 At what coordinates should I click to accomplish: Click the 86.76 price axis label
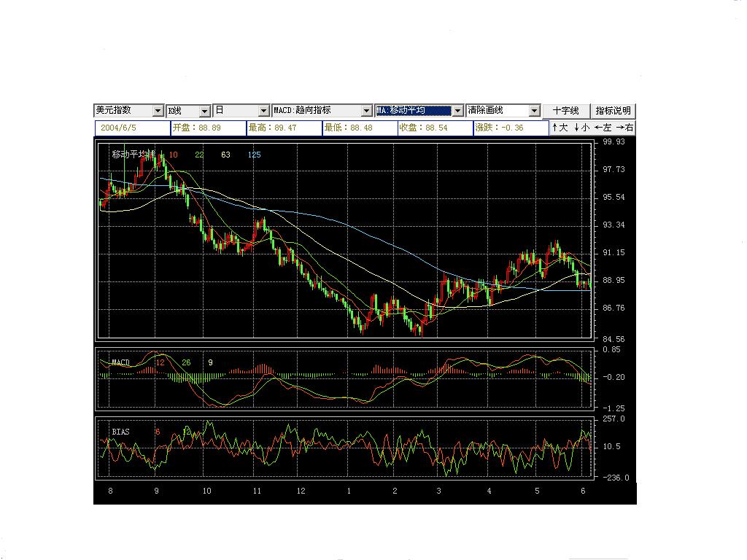[x=614, y=308]
